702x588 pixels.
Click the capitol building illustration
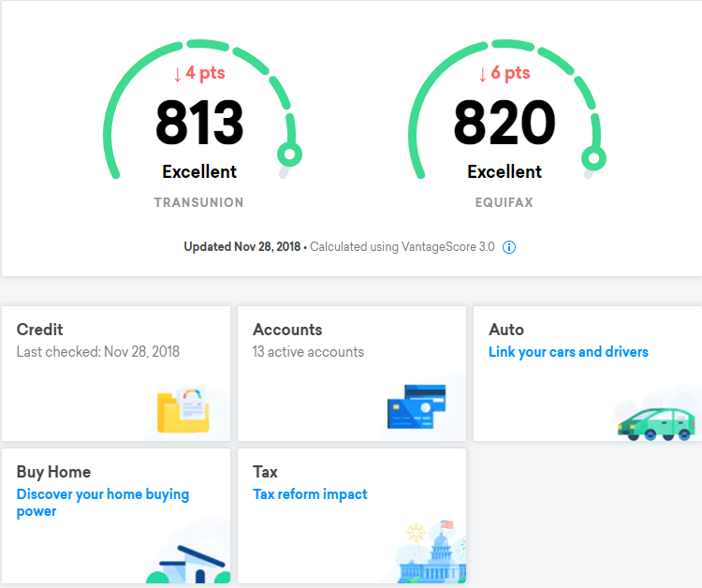pyautogui.click(x=431, y=554)
